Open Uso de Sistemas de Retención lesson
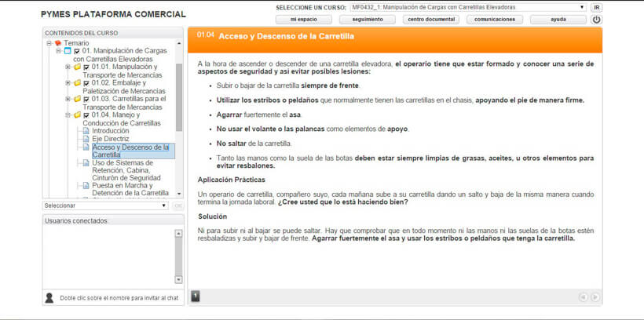 point(126,170)
